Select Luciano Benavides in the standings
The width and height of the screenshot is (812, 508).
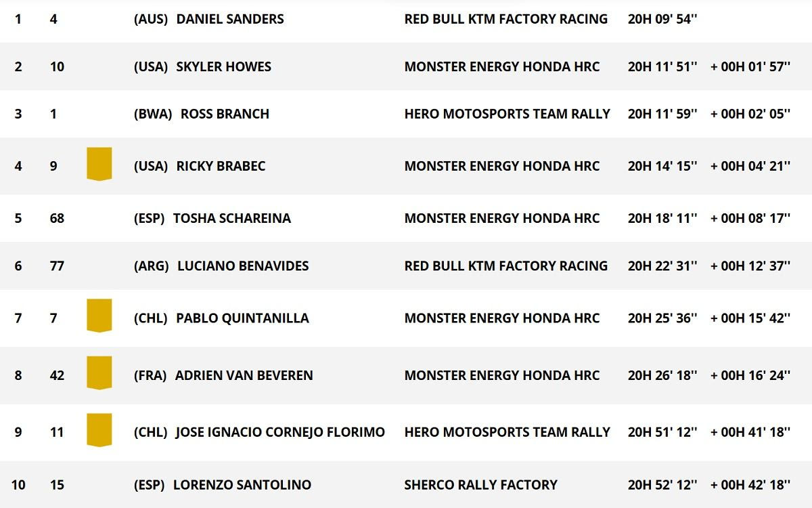(242, 266)
